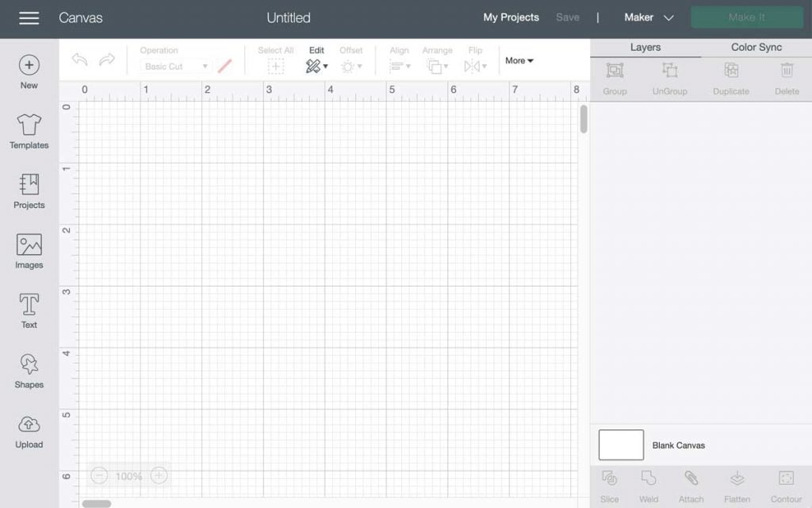Click the vertical canvas scrollbar
The width and height of the screenshot is (812, 508).
(584, 119)
